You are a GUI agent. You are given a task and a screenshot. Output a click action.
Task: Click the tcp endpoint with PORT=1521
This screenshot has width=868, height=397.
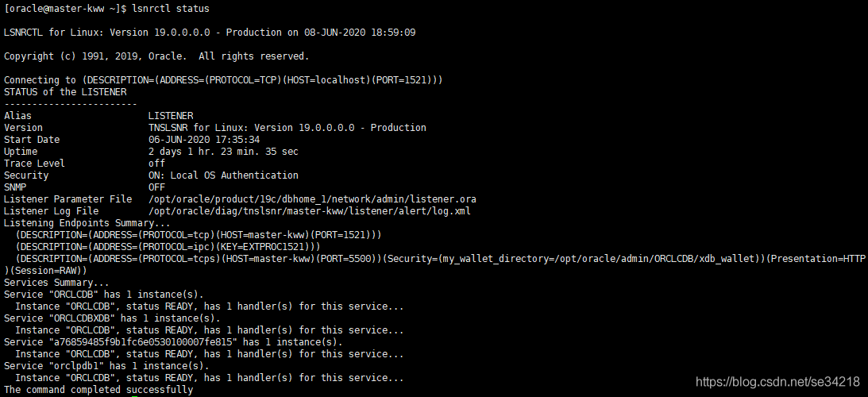199,235
